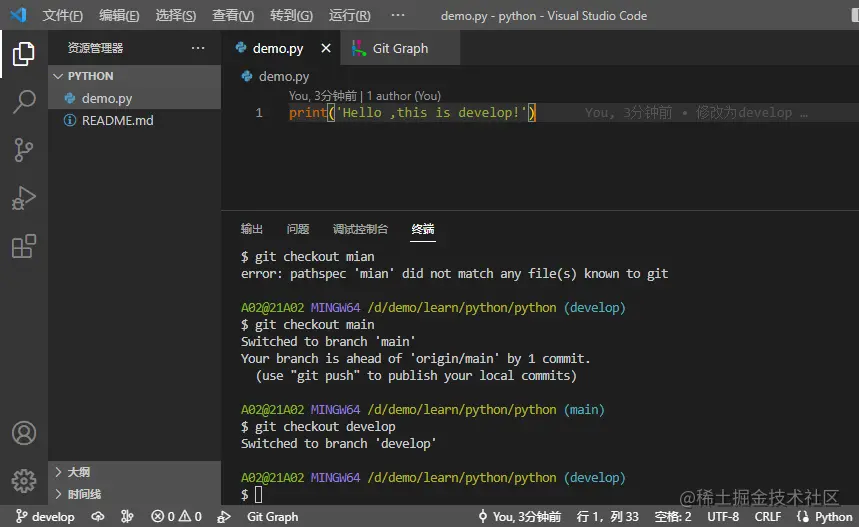This screenshot has width=859, height=527.
Task: Open the Extensions view
Action: pyautogui.click(x=24, y=246)
